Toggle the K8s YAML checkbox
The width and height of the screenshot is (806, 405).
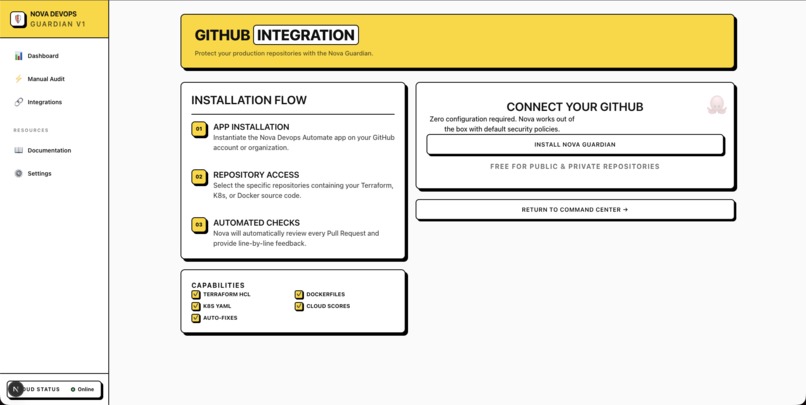coord(195,306)
